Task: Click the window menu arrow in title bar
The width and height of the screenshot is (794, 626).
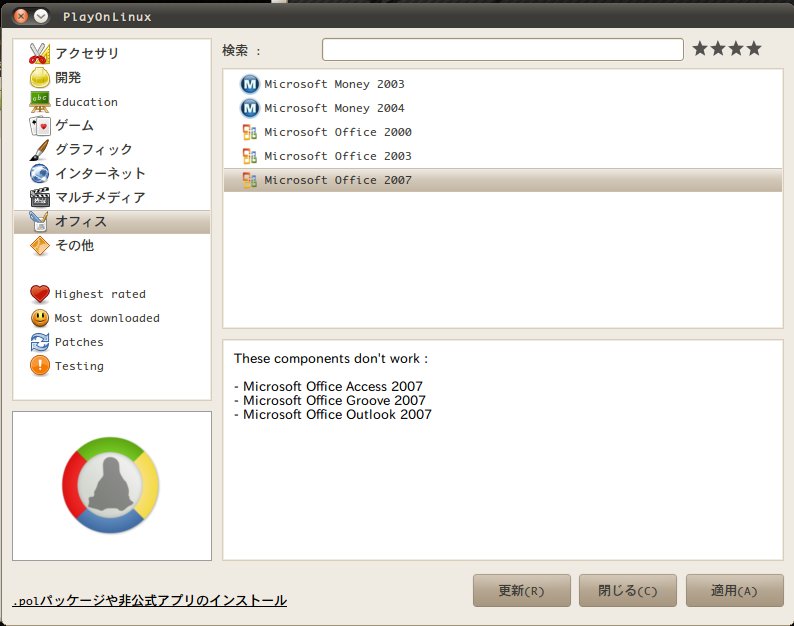Action: [42, 16]
